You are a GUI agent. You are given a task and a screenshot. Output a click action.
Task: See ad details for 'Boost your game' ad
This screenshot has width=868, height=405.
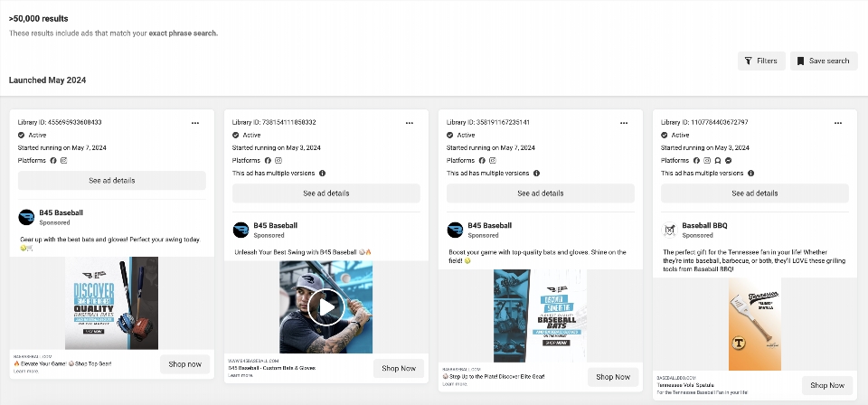tap(541, 193)
